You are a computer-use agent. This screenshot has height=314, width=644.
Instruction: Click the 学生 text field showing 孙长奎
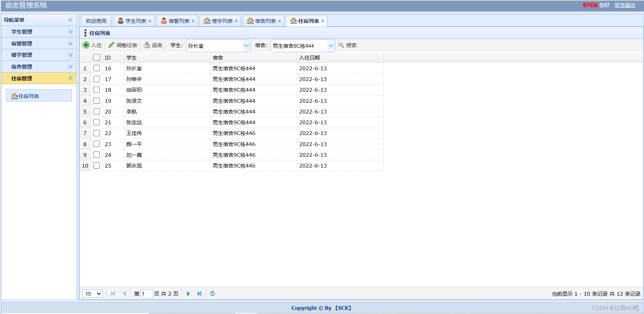(215, 46)
